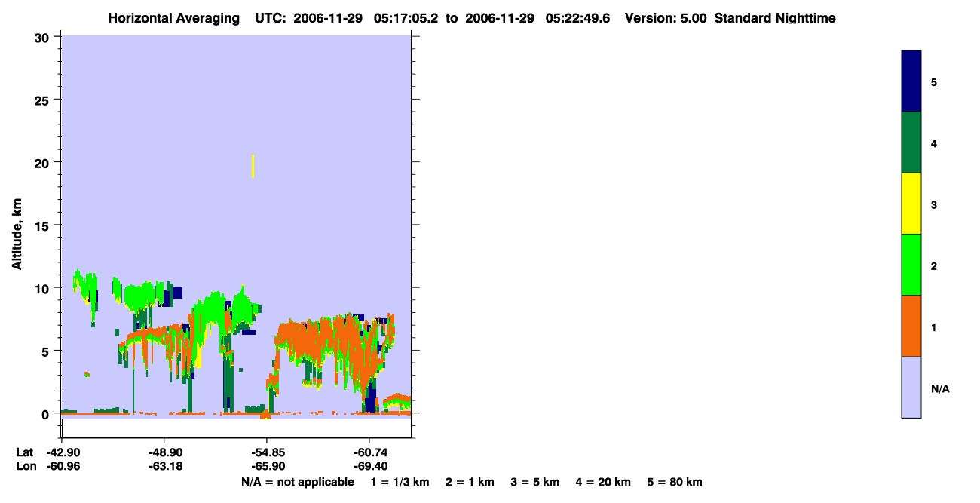
Task: Click the y-axis tick label 25
Action: pyautogui.click(x=43, y=100)
